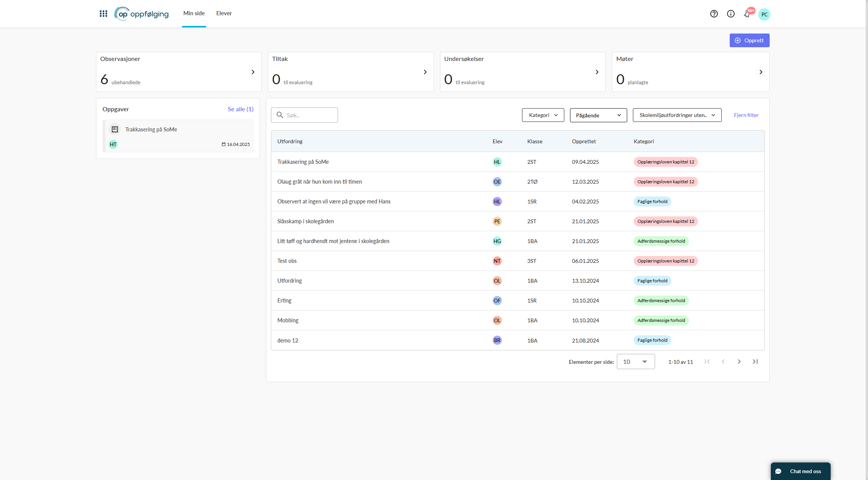Click the Fjern filter link

pos(746,115)
